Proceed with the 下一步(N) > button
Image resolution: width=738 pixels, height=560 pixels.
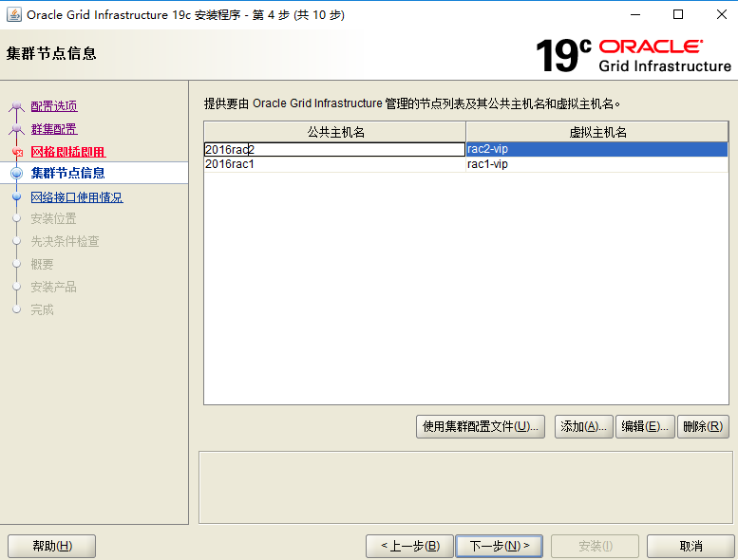[499, 546]
